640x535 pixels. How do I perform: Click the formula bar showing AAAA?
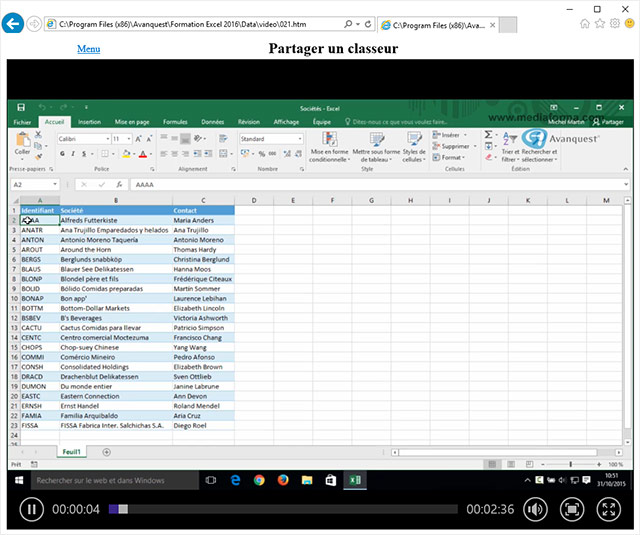pos(378,184)
